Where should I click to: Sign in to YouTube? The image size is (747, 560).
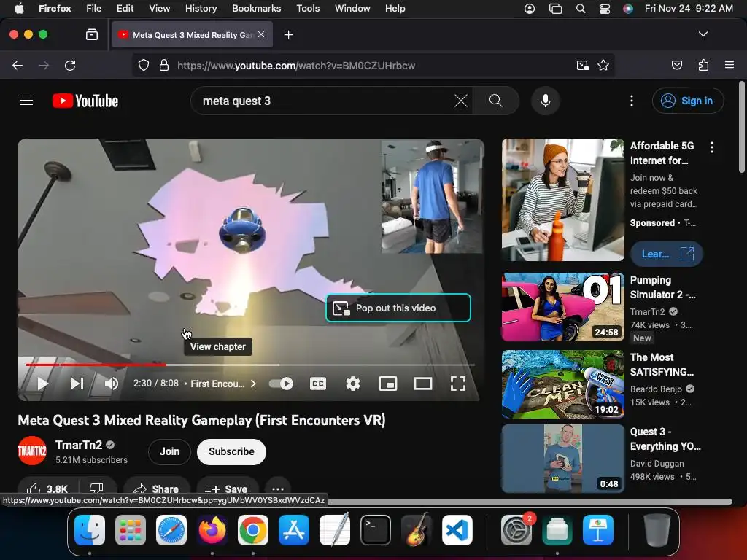pyautogui.click(x=689, y=101)
